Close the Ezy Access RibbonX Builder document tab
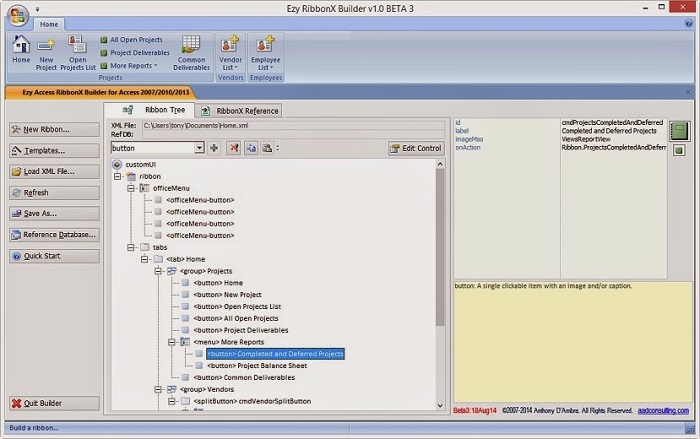Screen dimensions: 700x439 pyautogui.click(x=688, y=92)
